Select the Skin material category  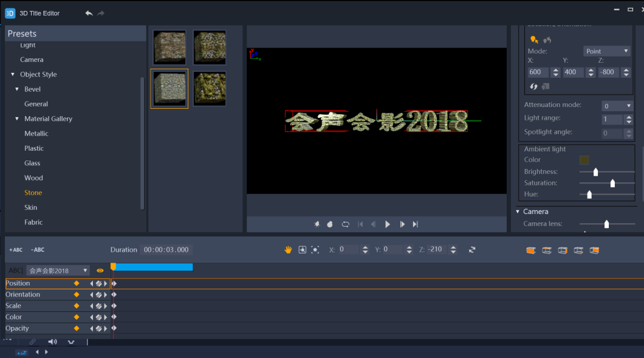[30, 207]
